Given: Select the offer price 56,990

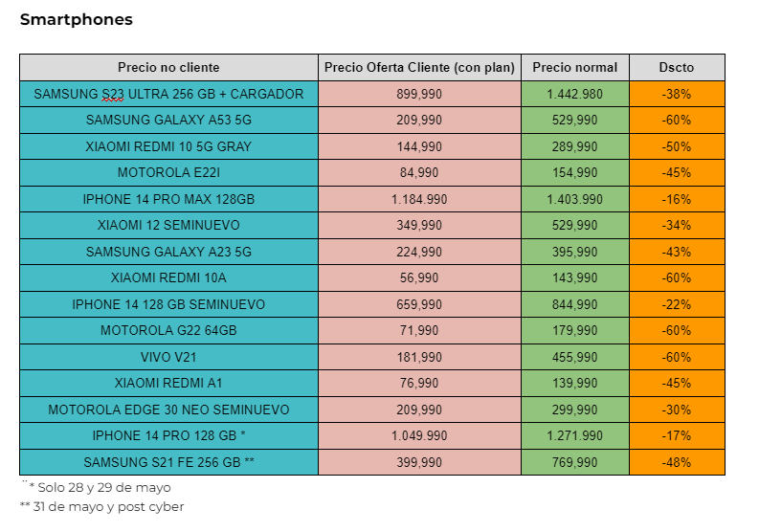Looking at the screenshot, I should click(419, 277).
